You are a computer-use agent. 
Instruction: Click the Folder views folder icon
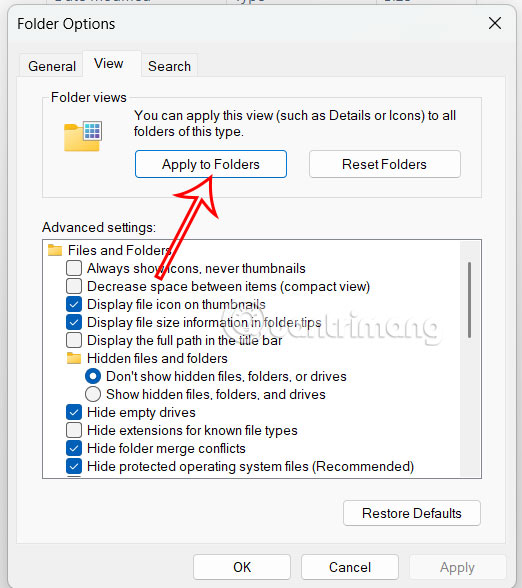(x=83, y=136)
